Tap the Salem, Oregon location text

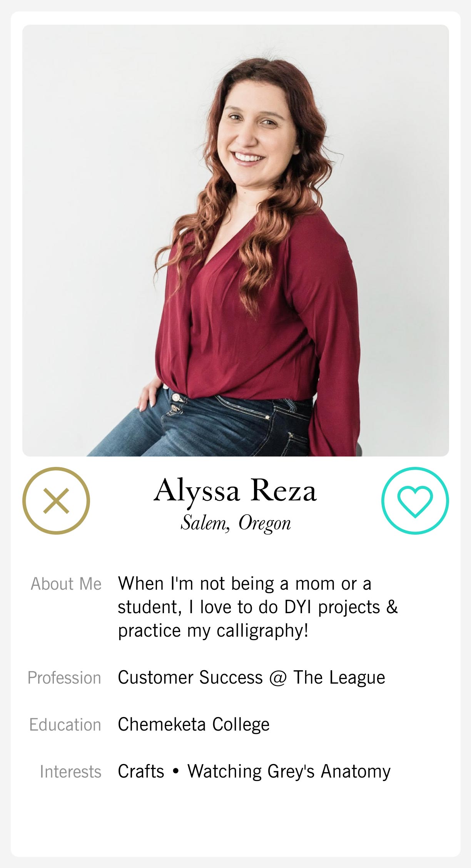pos(235,523)
